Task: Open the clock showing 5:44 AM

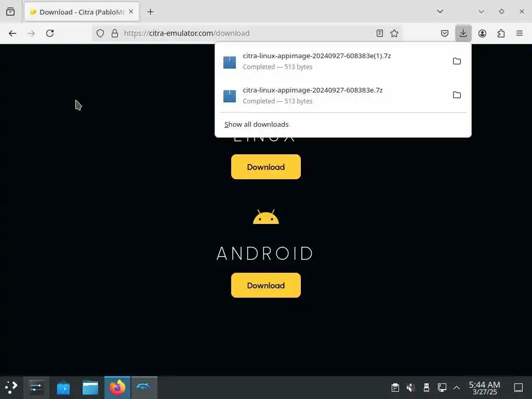Action: click(485, 388)
